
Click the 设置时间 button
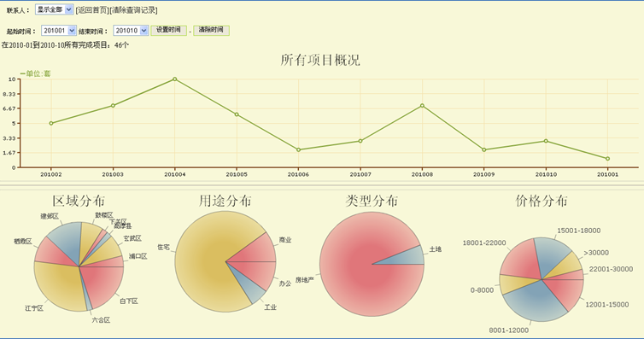169,31
